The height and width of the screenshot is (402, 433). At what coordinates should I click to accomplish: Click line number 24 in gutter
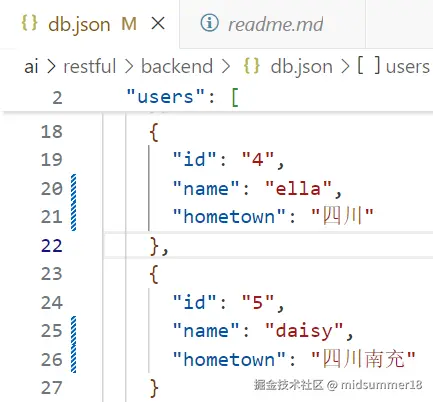(52, 303)
